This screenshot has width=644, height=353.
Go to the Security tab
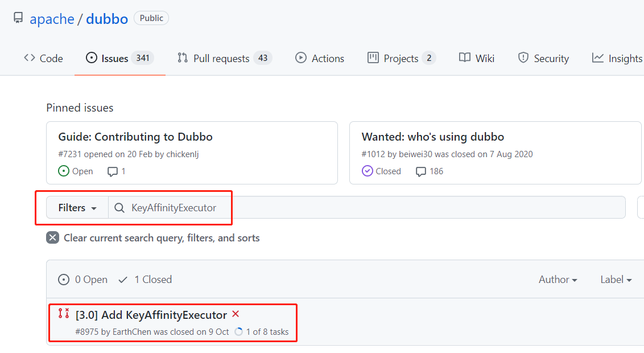pyautogui.click(x=543, y=58)
